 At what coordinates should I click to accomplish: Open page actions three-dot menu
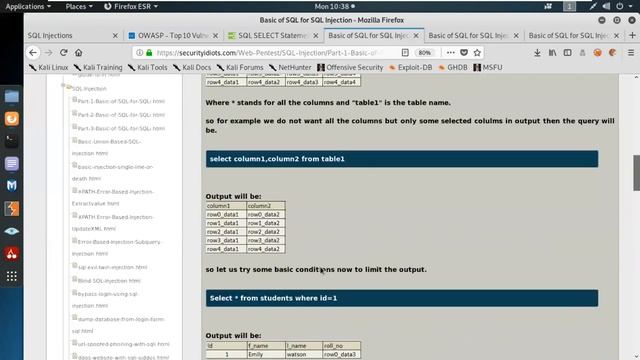pos(450,53)
